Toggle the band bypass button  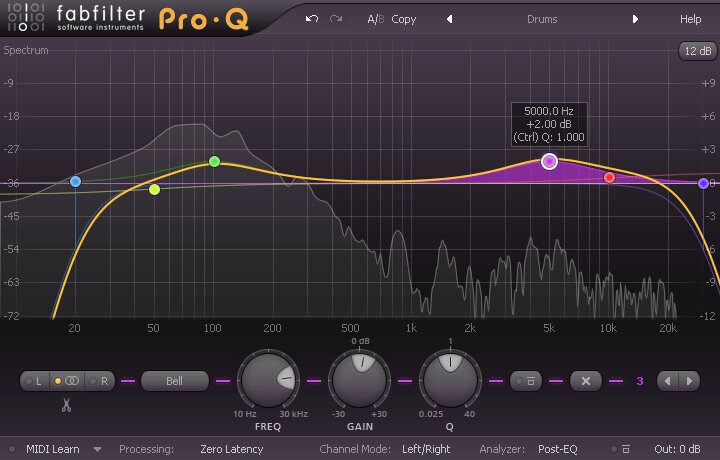point(526,381)
